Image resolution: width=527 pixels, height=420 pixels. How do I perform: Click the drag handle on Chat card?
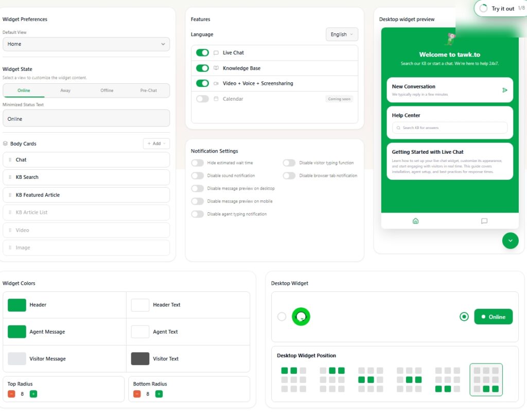[x=10, y=160]
